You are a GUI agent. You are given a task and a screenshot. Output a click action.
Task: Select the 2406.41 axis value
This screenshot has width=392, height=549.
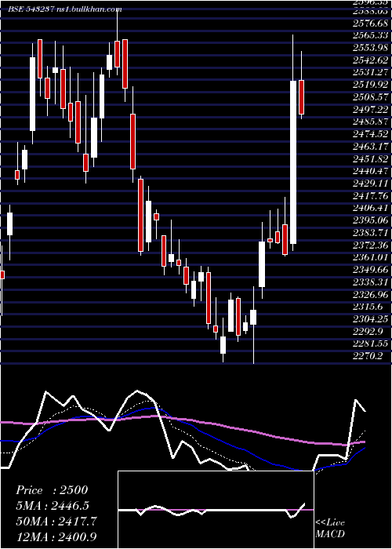[x=372, y=209]
